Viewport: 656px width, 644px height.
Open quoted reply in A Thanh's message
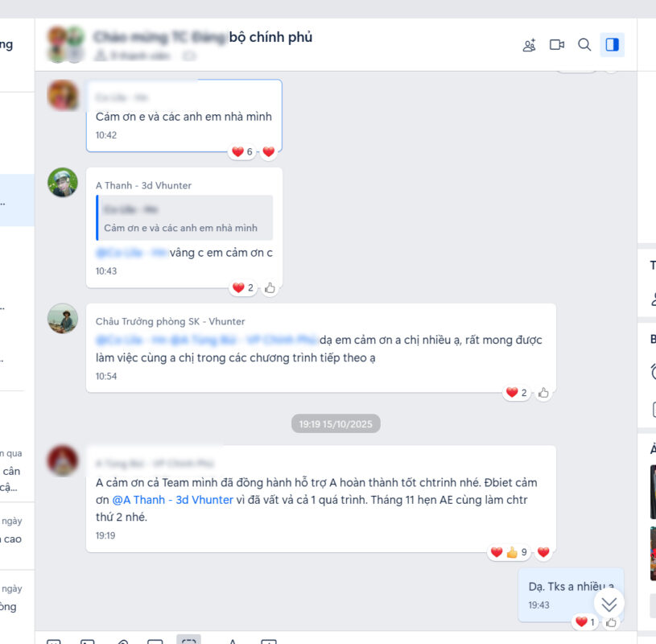coord(184,217)
